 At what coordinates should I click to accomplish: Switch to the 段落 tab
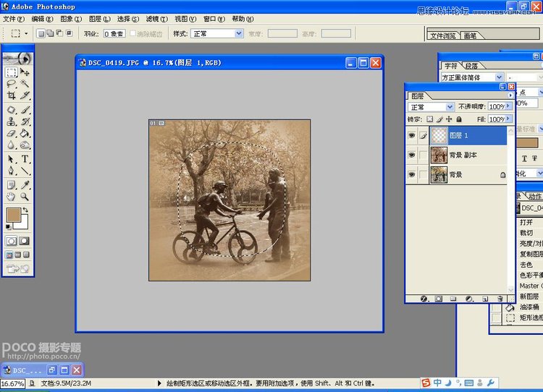[471, 65]
